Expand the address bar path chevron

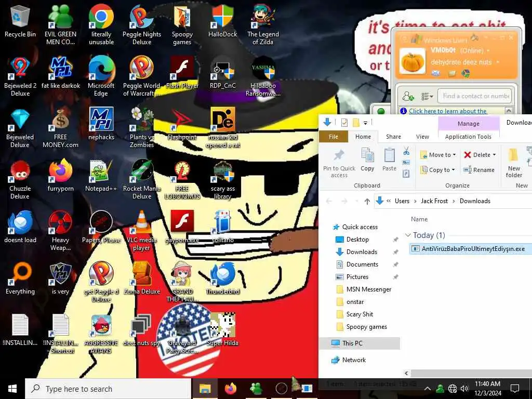(389, 201)
